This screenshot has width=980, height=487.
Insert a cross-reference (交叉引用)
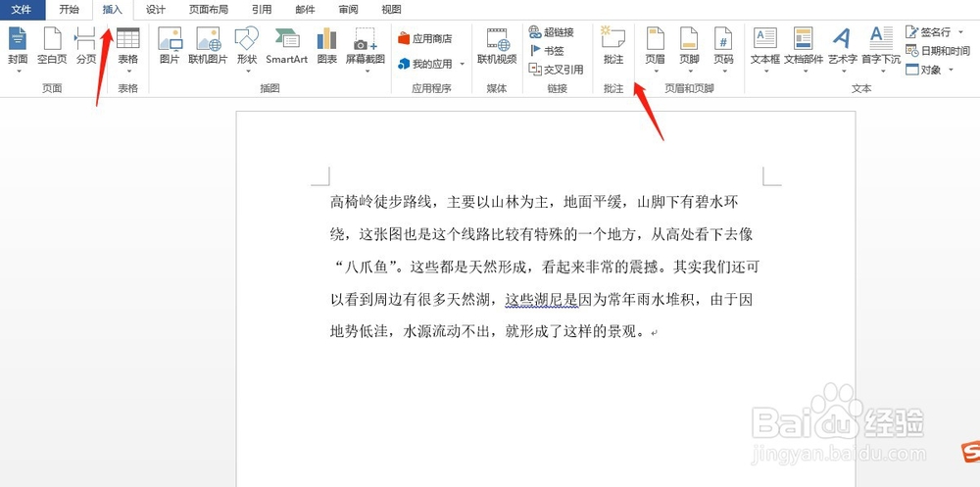pos(557,70)
